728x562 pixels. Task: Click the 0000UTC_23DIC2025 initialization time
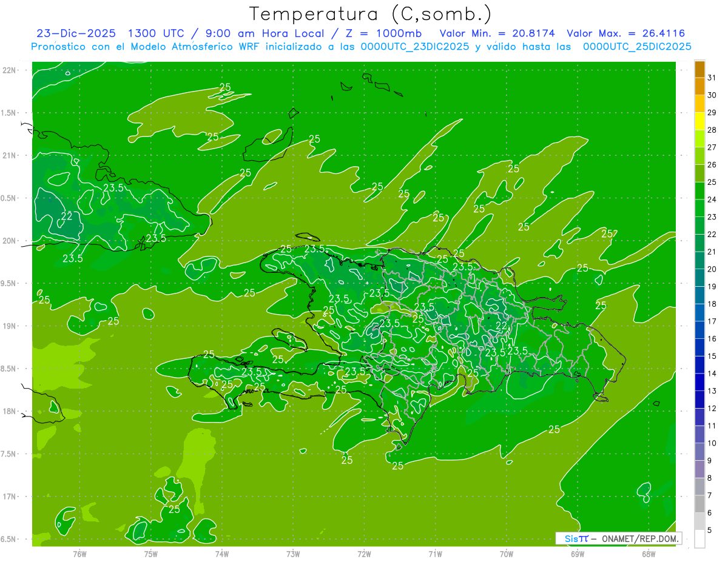pyautogui.click(x=414, y=47)
